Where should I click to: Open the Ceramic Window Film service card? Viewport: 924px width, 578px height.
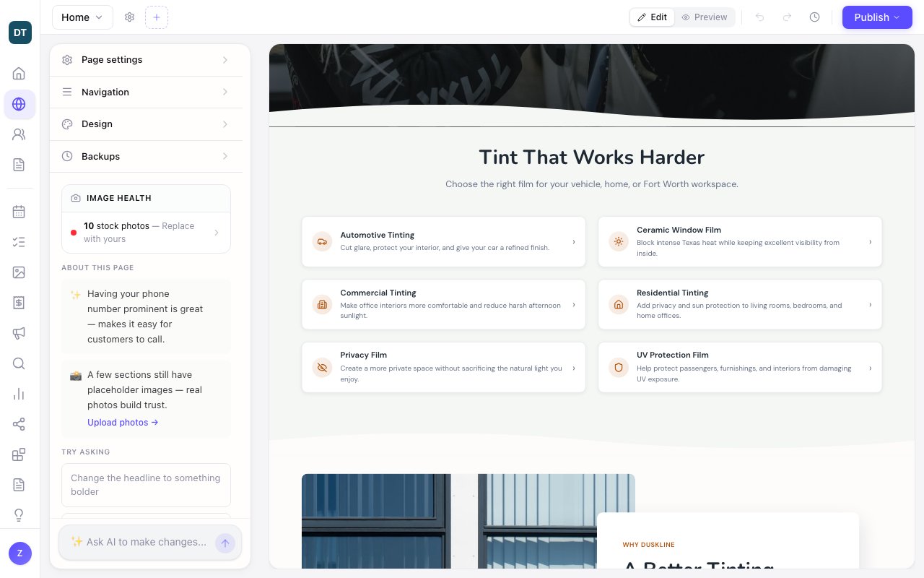pos(740,242)
